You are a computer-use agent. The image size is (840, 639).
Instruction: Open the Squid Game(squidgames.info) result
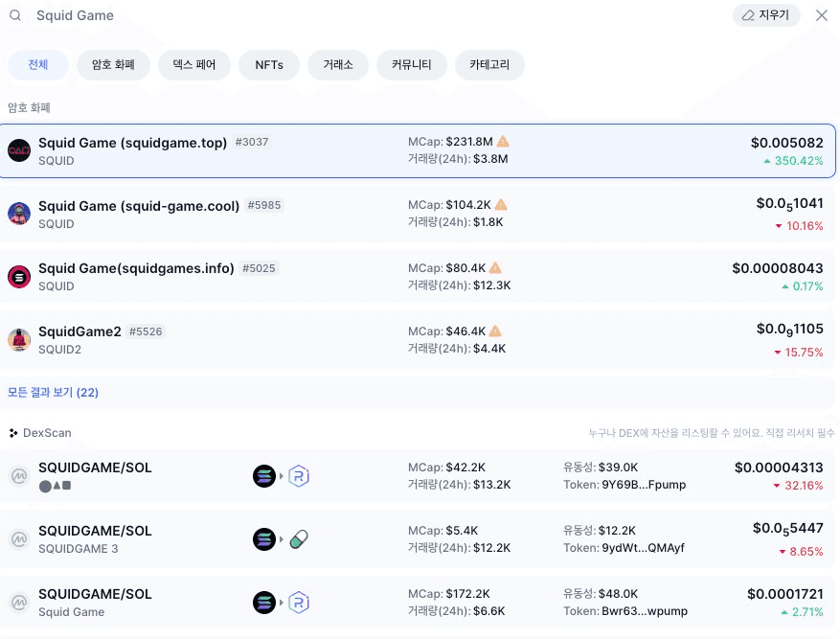point(418,277)
